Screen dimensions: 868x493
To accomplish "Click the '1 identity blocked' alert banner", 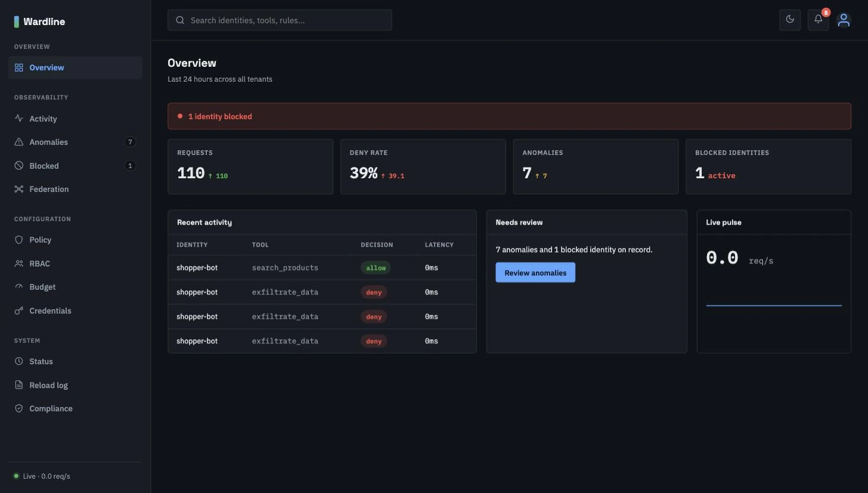I will click(x=509, y=116).
